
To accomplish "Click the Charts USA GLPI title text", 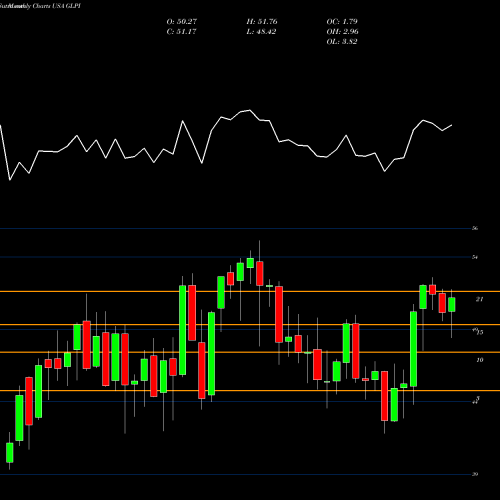I will pyautogui.click(x=56, y=6).
